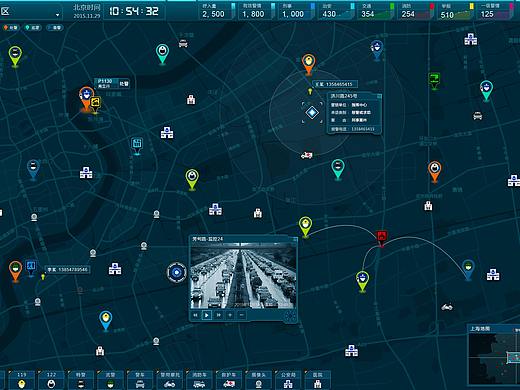Open the 430 statistics card

click(x=337, y=11)
